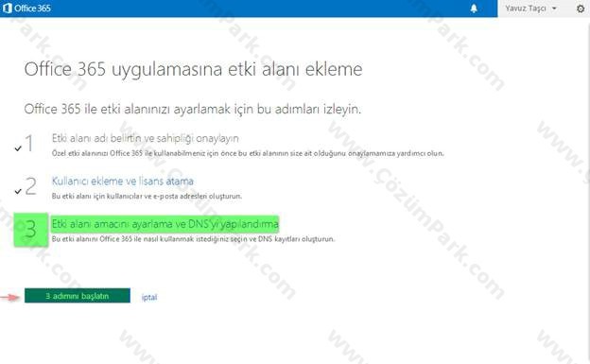
Task: Select 'Etki alanı amacını ayarlama ve DNS'yi yapılandırma'
Action: (165, 224)
